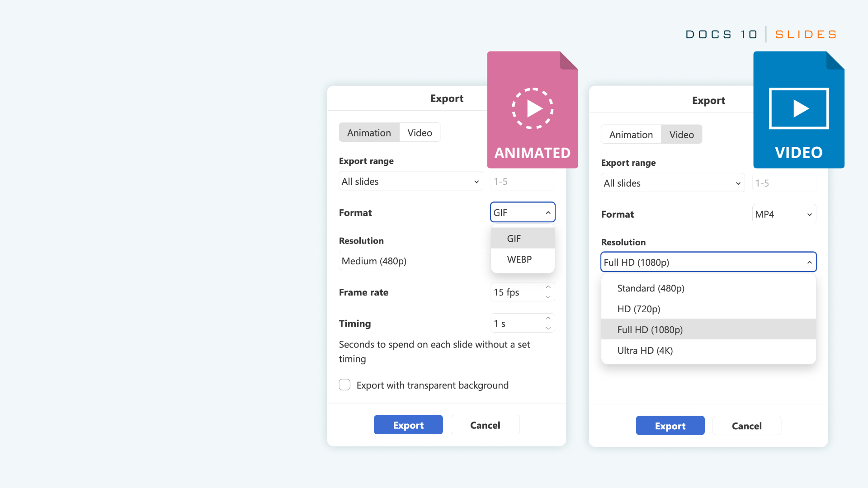Open All slides dropdown in left dialog
This screenshot has height=488, width=868.
[410, 181]
